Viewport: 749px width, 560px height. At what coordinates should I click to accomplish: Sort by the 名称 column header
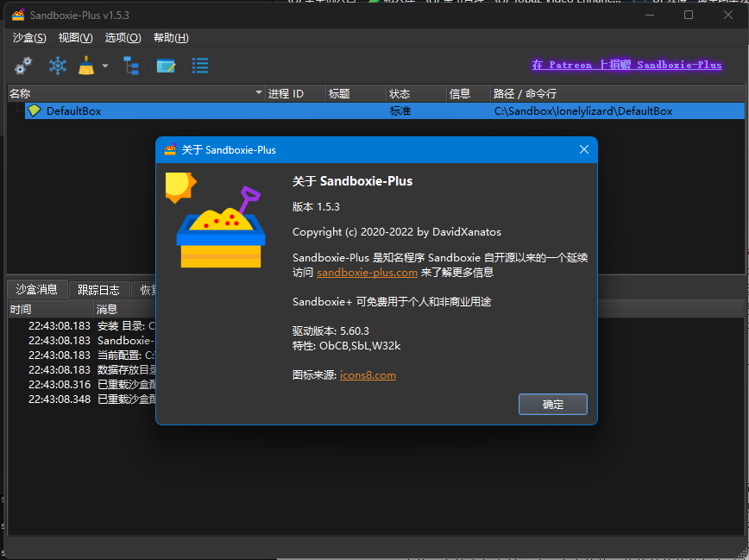(136, 94)
